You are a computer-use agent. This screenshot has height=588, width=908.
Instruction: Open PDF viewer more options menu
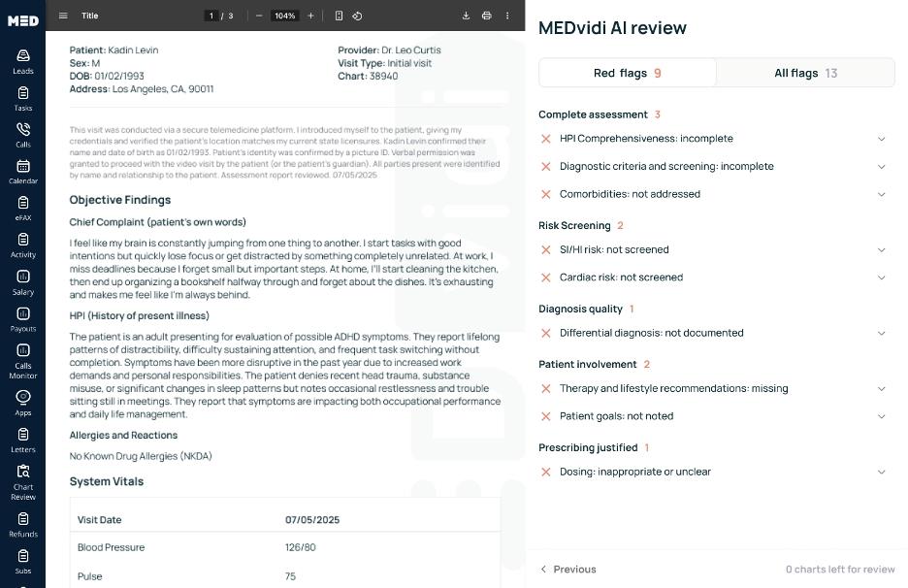tap(507, 16)
